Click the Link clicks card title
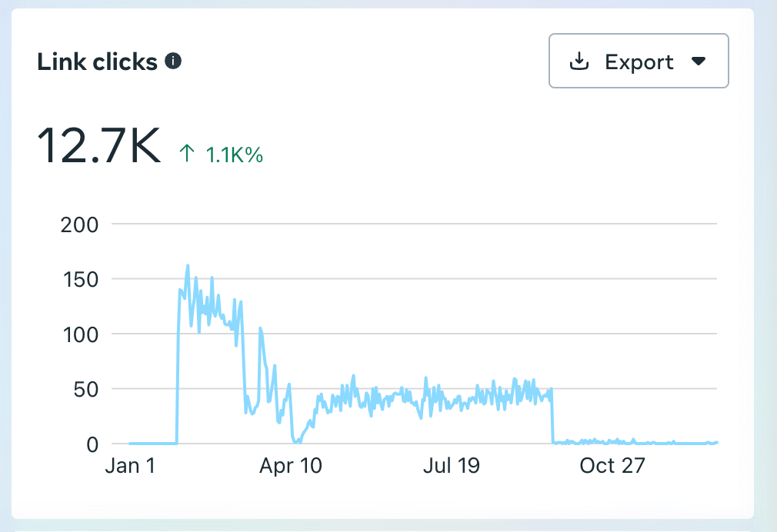Viewport: 777px width, 532px height. (x=97, y=62)
